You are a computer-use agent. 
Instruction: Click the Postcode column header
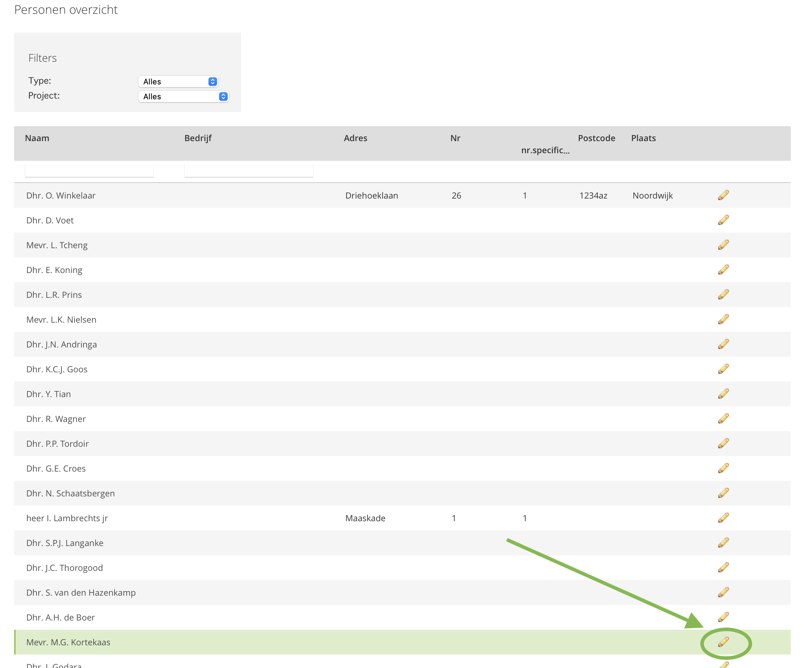(x=596, y=138)
